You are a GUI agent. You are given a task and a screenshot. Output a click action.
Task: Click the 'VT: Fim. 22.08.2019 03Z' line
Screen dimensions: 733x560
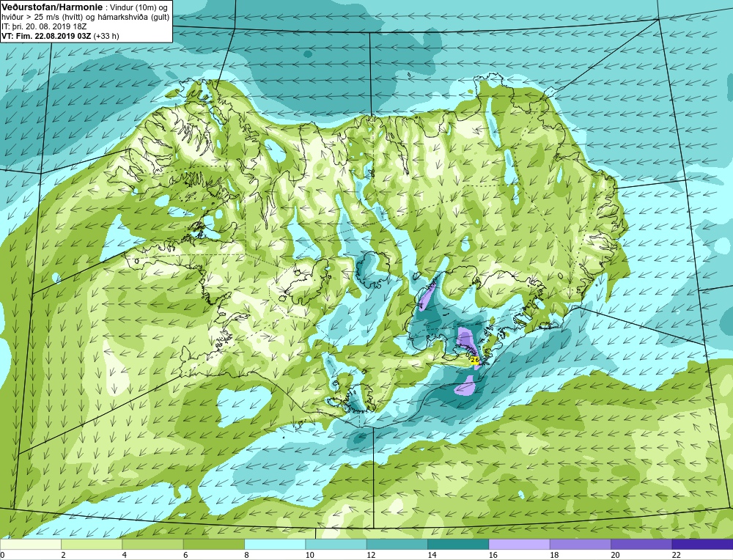tap(47, 36)
